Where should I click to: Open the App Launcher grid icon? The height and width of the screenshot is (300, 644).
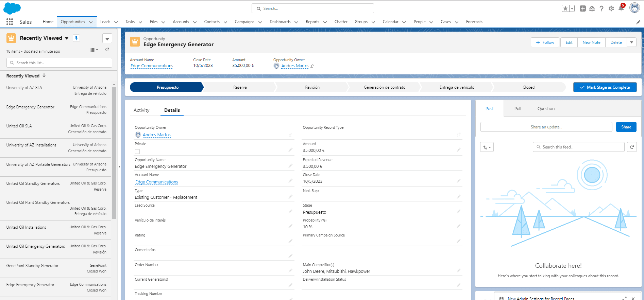pos(10,22)
